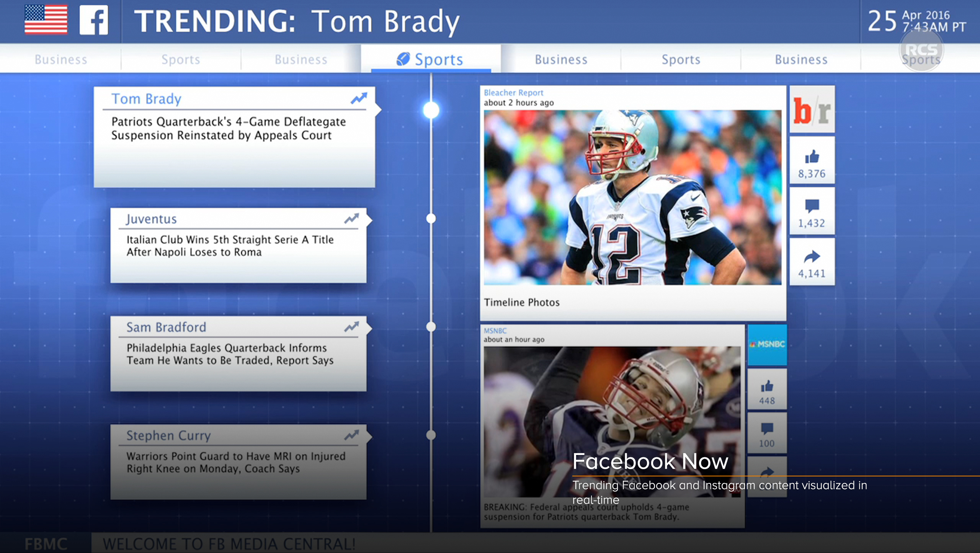The image size is (980, 553).
Task: Open the Tom Brady trending card title
Action: pos(146,99)
